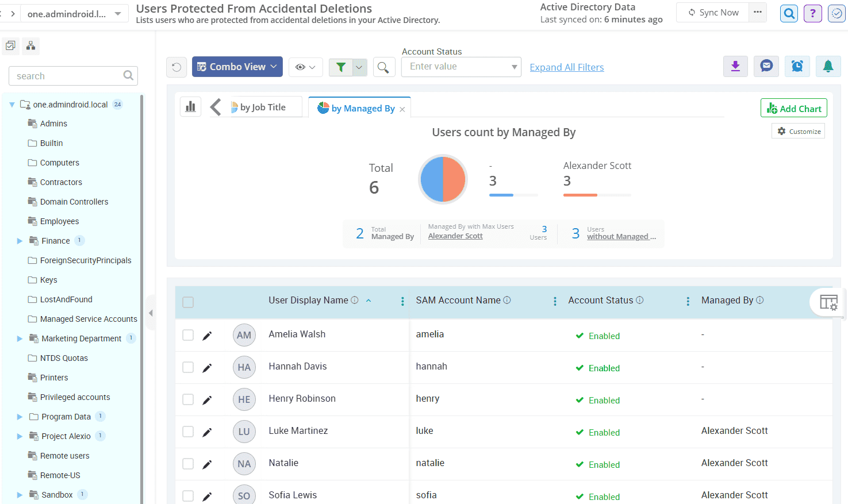Expand the Finance tree node
The height and width of the screenshot is (504, 848).
pyautogui.click(x=20, y=241)
